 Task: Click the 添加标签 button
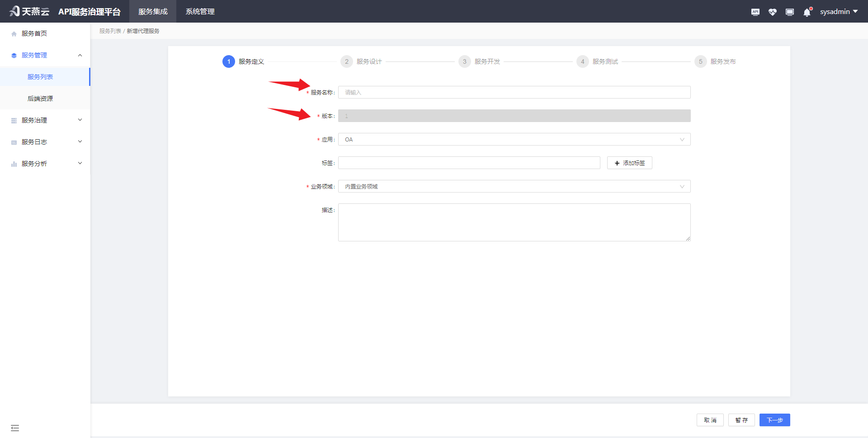point(629,163)
